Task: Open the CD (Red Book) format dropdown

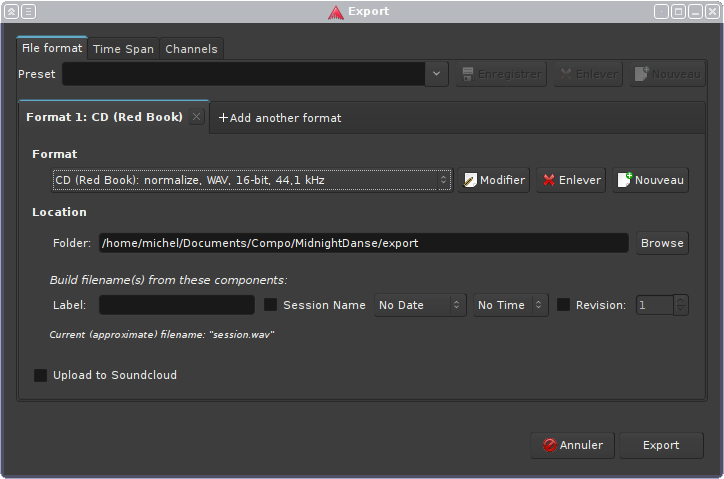Action: (x=252, y=180)
